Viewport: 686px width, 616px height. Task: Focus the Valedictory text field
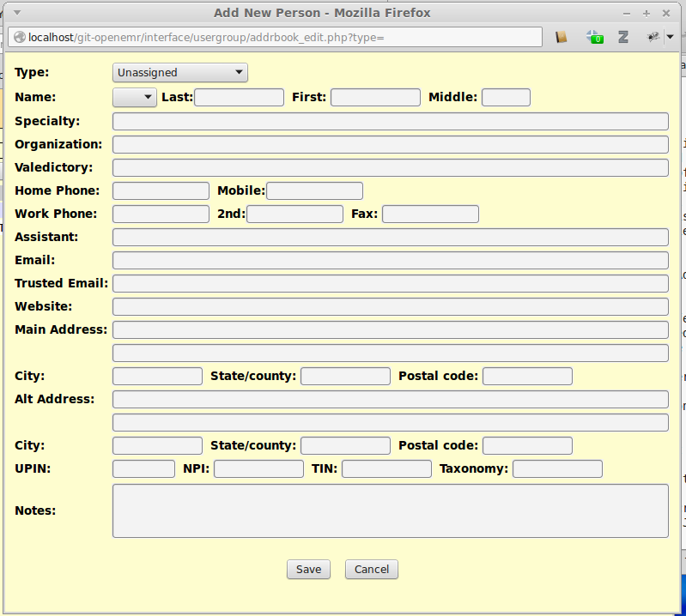391,167
